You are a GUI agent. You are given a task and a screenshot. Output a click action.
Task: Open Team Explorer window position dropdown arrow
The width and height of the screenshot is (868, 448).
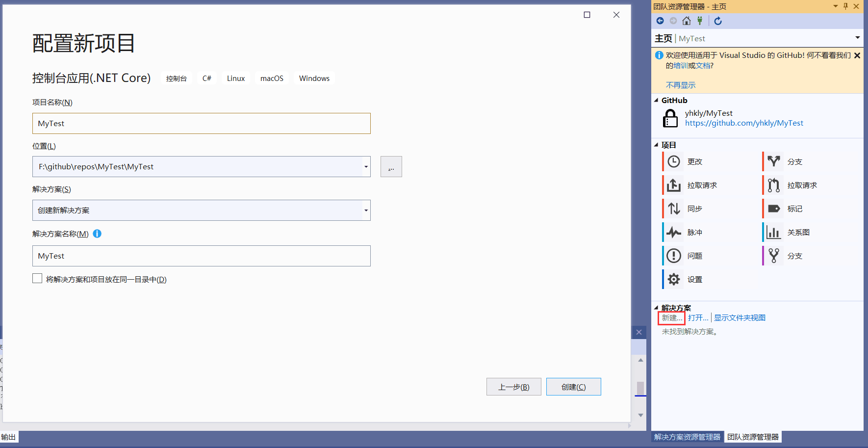[x=836, y=6]
